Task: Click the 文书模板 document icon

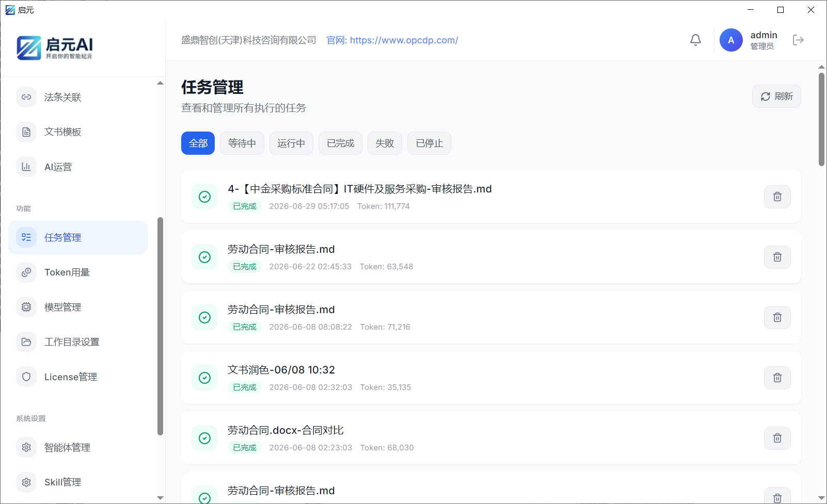Action: tap(26, 132)
